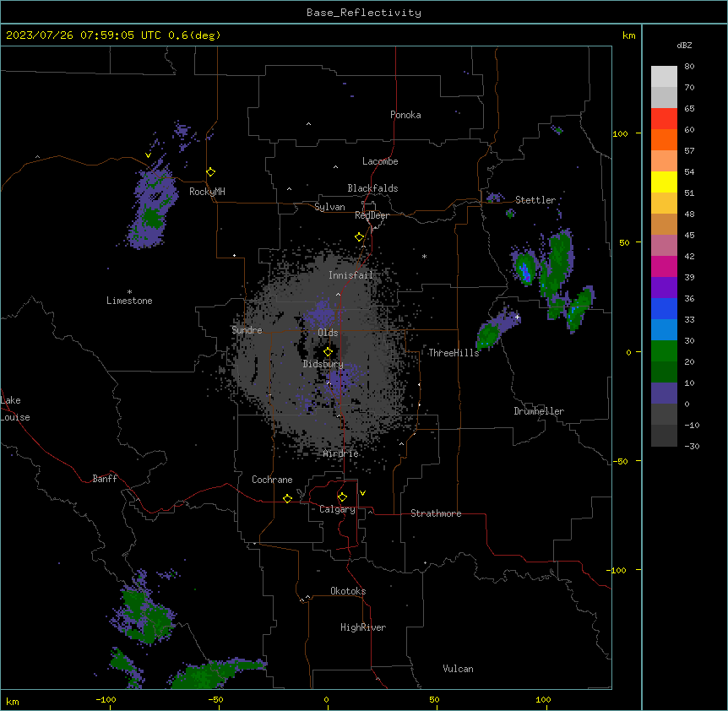Click the RockyMH label
Screen dimensions: 728x711
[x=207, y=192]
